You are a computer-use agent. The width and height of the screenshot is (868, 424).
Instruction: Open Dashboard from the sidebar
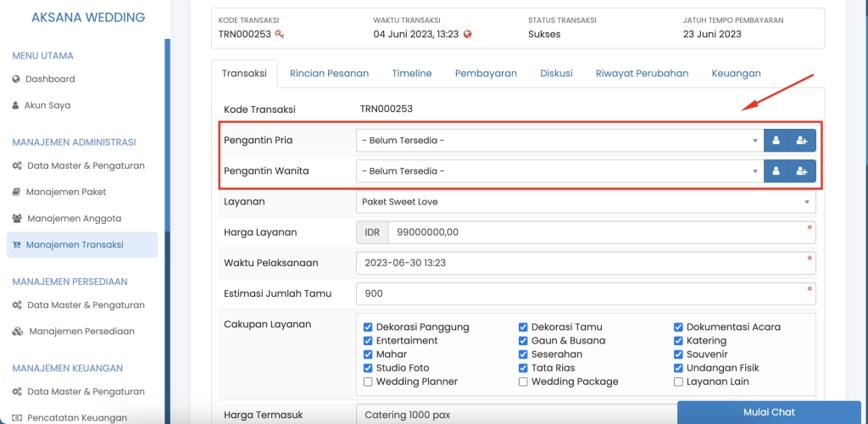pyautogui.click(x=50, y=79)
